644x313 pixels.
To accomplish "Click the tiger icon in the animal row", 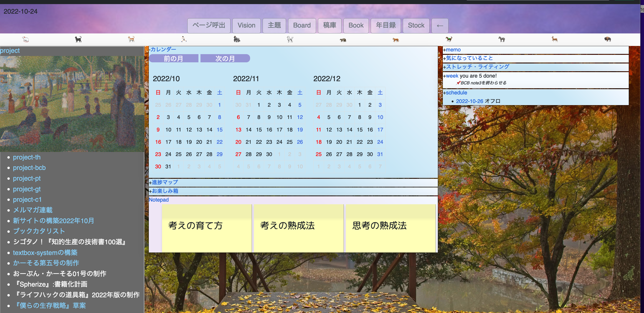I will (396, 39).
